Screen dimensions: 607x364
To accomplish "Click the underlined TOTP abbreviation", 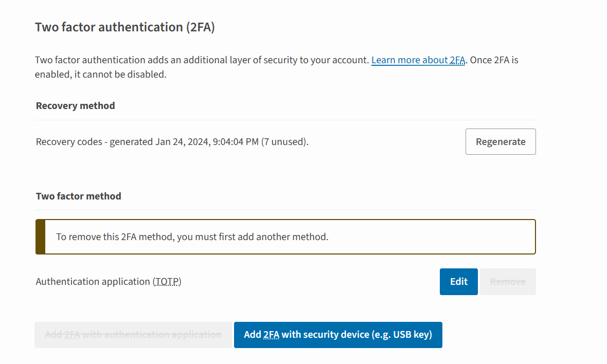I will (x=167, y=282).
